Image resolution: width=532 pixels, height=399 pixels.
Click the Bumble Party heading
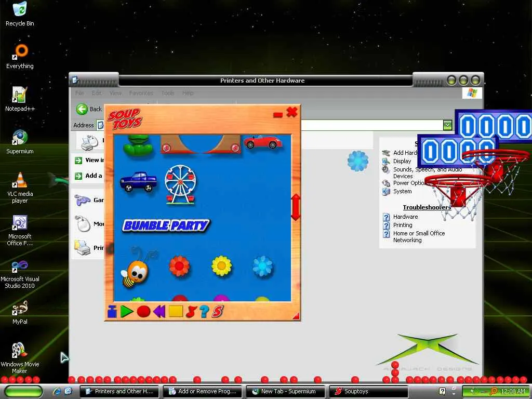(x=166, y=225)
